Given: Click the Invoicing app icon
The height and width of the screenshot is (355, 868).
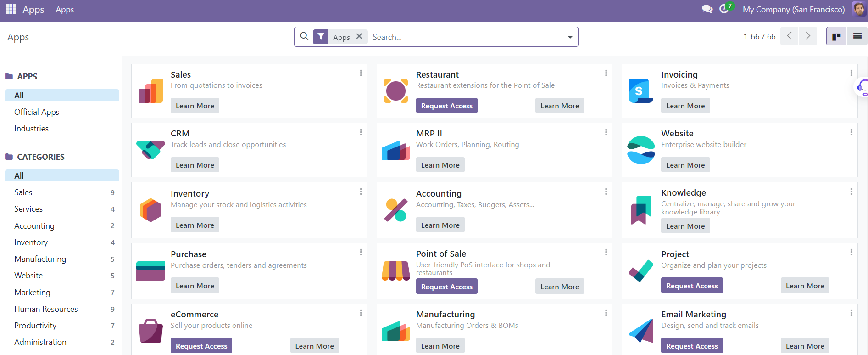Looking at the screenshot, I should [x=641, y=90].
